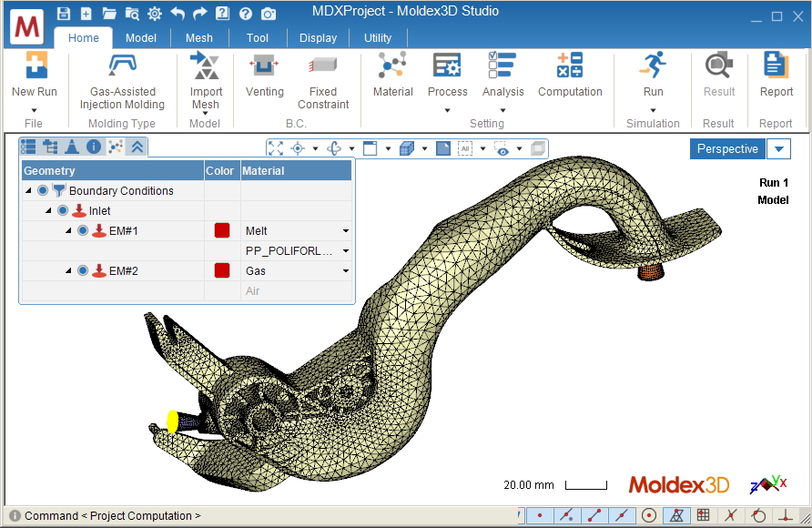Collapse the Inlet tree node
The width and height of the screenshot is (812, 528).
(48, 210)
